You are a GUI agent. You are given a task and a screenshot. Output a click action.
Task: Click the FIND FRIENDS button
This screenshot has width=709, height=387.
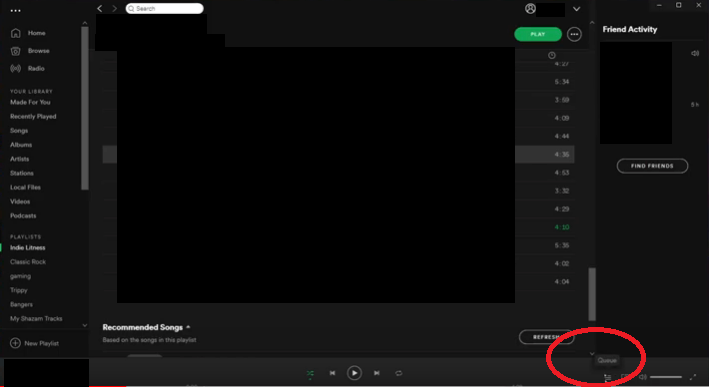pos(652,166)
